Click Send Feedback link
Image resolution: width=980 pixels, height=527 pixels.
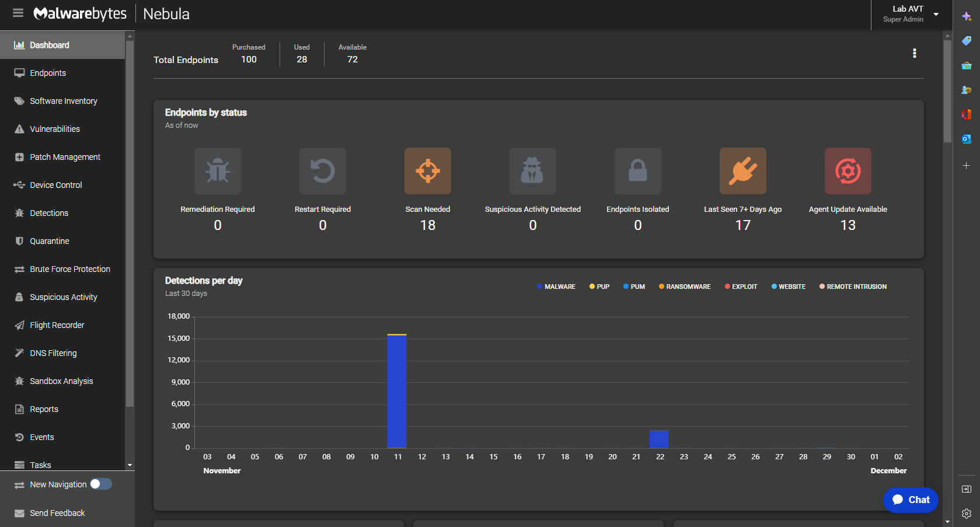click(x=57, y=513)
